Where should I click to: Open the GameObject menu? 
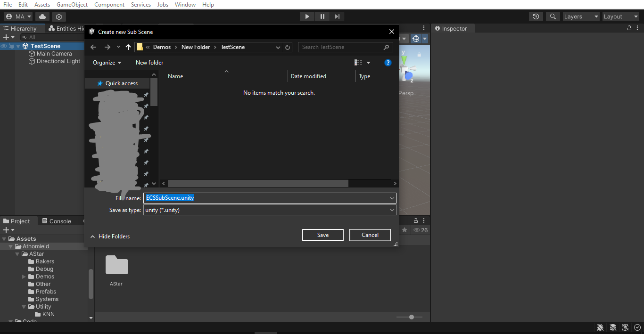pyautogui.click(x=72, y=5)
